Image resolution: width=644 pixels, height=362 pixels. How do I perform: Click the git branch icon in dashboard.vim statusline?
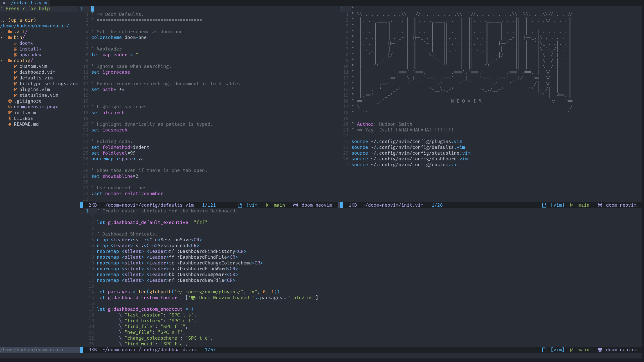click(x=572, y=350)
